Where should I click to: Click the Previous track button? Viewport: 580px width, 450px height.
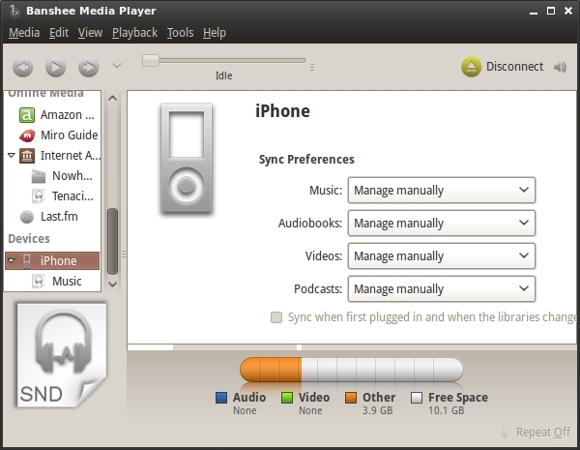(23, 67)
